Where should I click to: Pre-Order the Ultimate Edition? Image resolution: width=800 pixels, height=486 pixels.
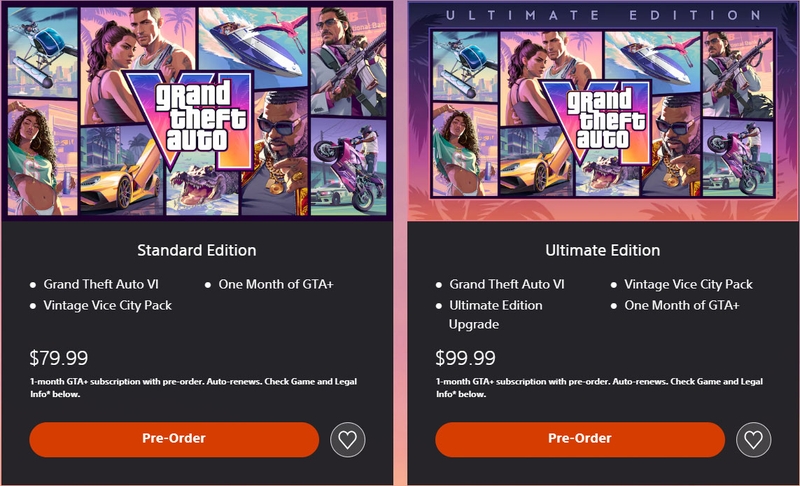pyautogui.click(x=580, y=439)
